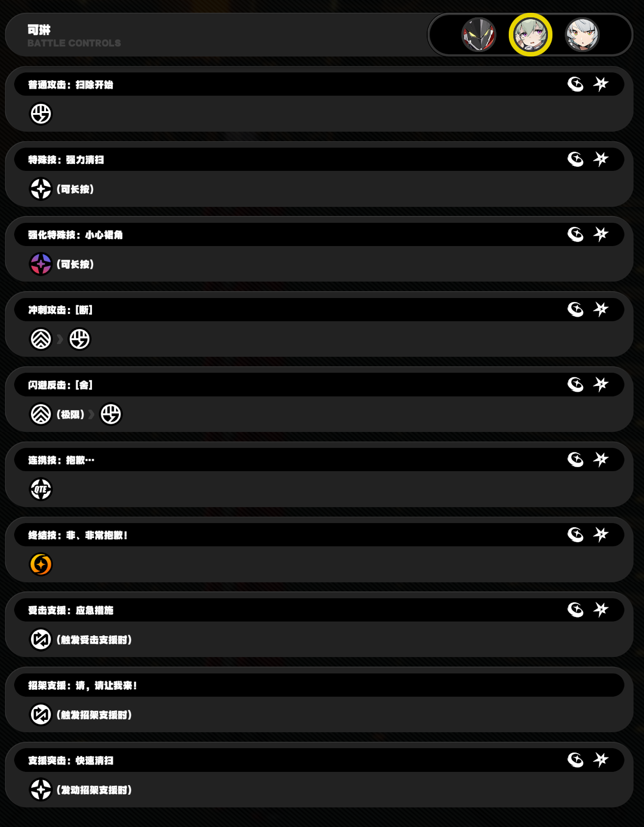Click the swirl icon on 冲刺攻击 row

click(576, 309)
